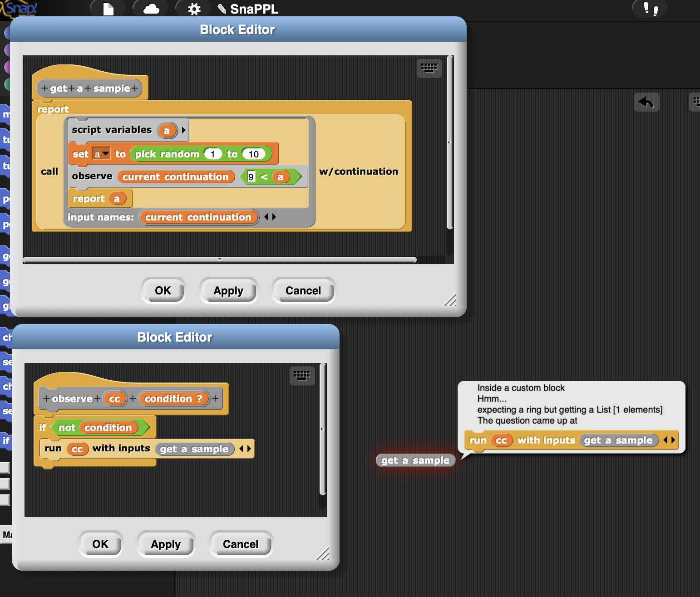This screenshot has width=700, height=597.
Task: Click OK in the bottom Block Editor
Action: point(101,544)
